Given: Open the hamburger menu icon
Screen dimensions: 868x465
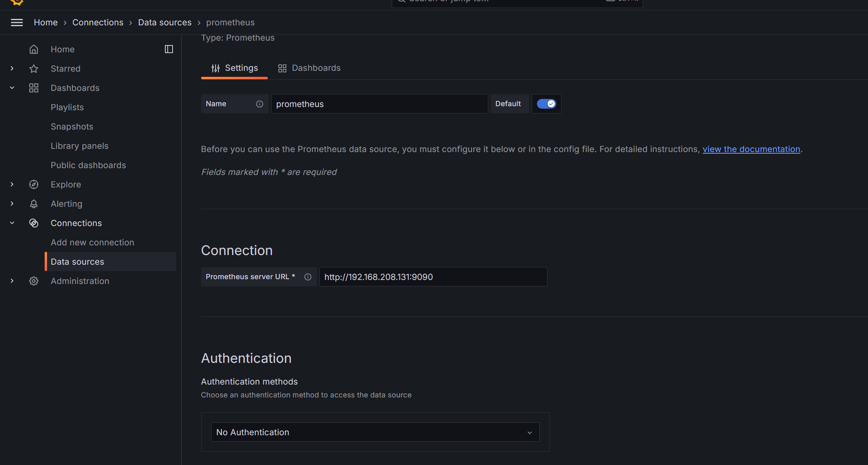Looking at the screenshot, I should tap(16, 23).
